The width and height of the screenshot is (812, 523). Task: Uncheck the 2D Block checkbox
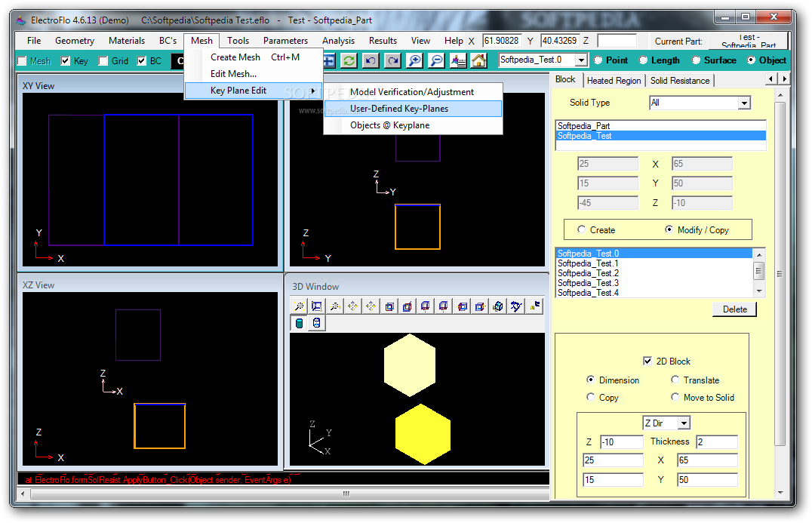click(647, 361)
